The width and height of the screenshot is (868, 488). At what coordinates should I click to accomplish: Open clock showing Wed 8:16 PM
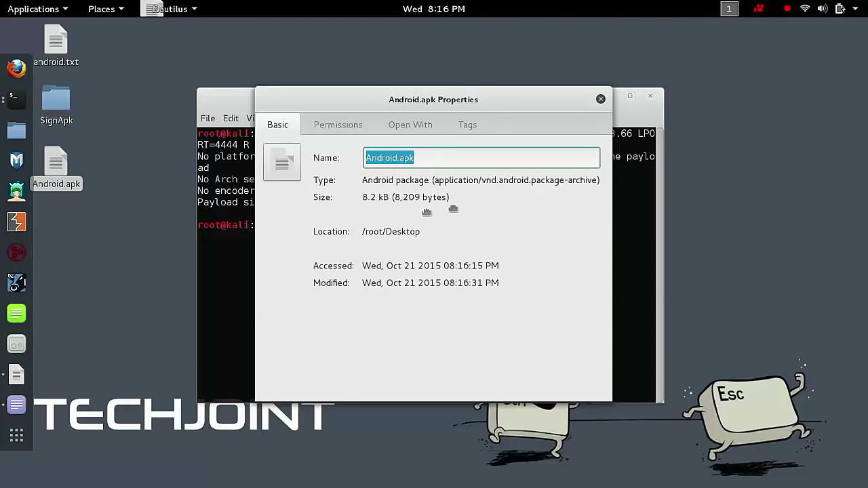point(434,9)
